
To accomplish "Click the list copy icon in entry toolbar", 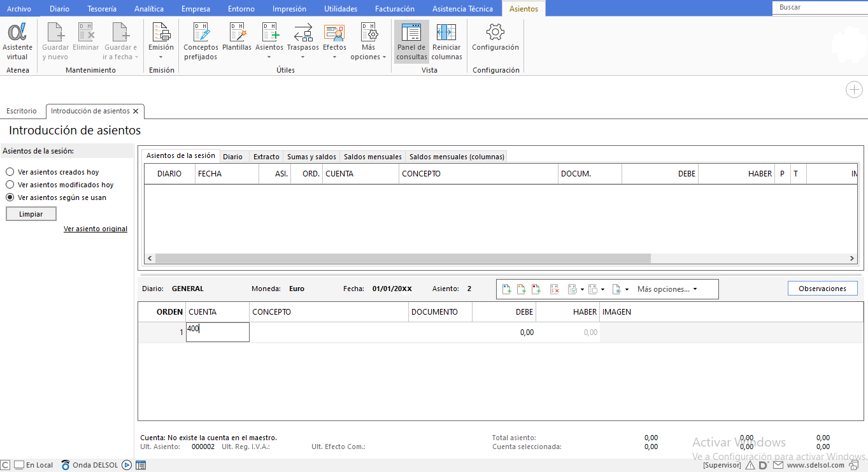I will coord(593,289).
